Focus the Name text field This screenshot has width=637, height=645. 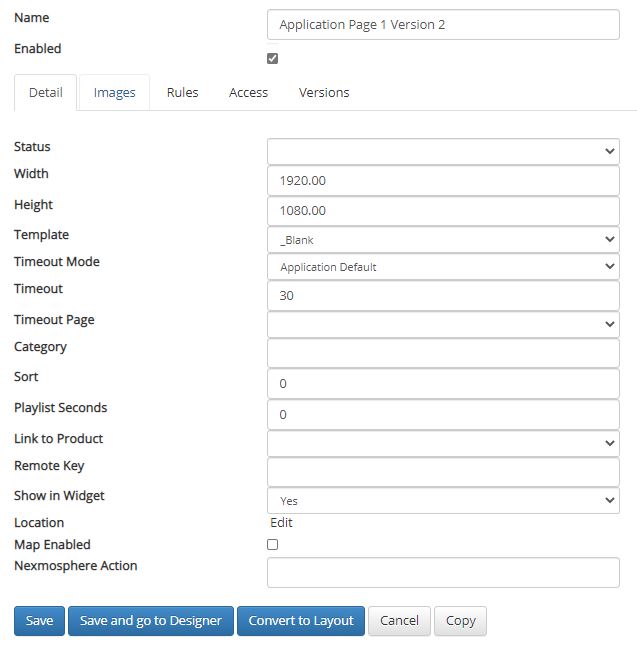pos(443,25)
